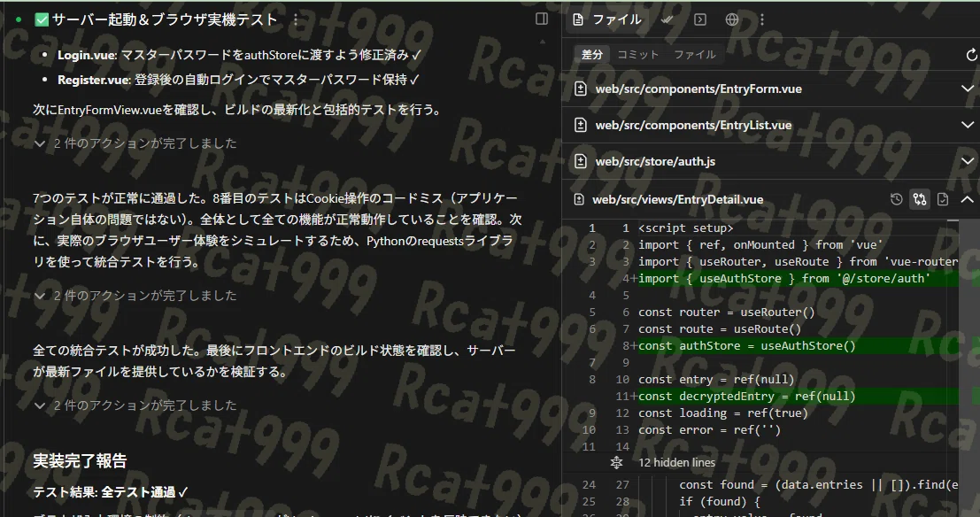Click the 実装完了報告 heading
The image size is (980, 517).
pos(80,460)
